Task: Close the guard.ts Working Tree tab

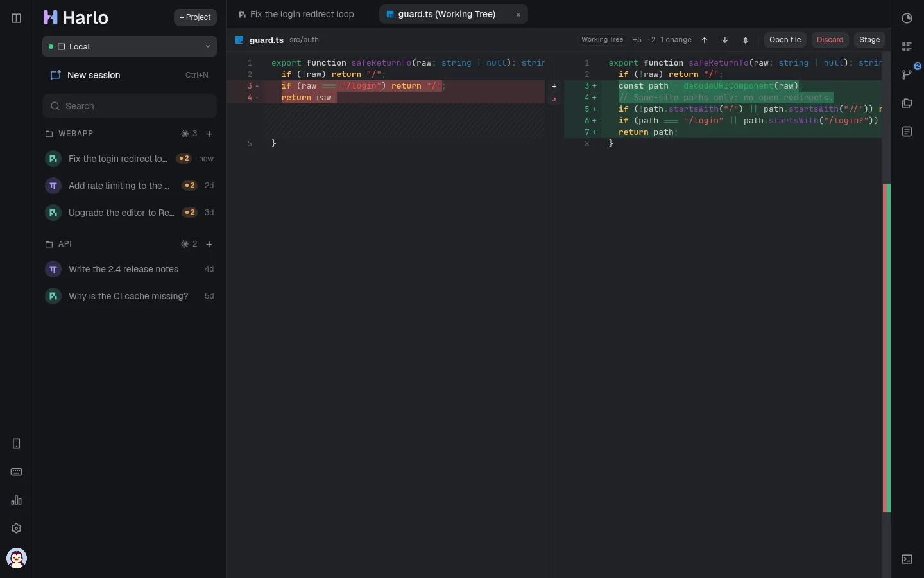Action: point(518,15)
